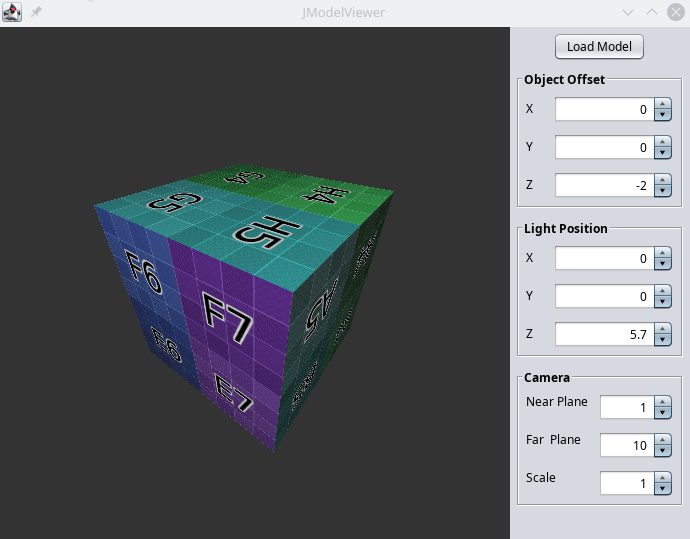Viewport: 690px width, 539px height.
Task: Focus Light Position Z field showing 5.7
Action: [x=605, y=334]
